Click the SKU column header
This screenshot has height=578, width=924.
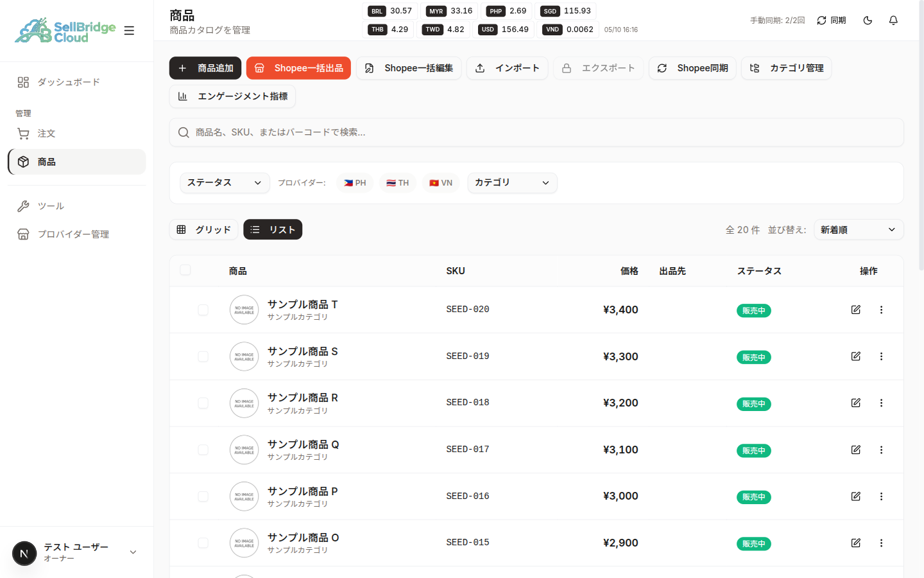pyautogui.click(x=456, y=271)
